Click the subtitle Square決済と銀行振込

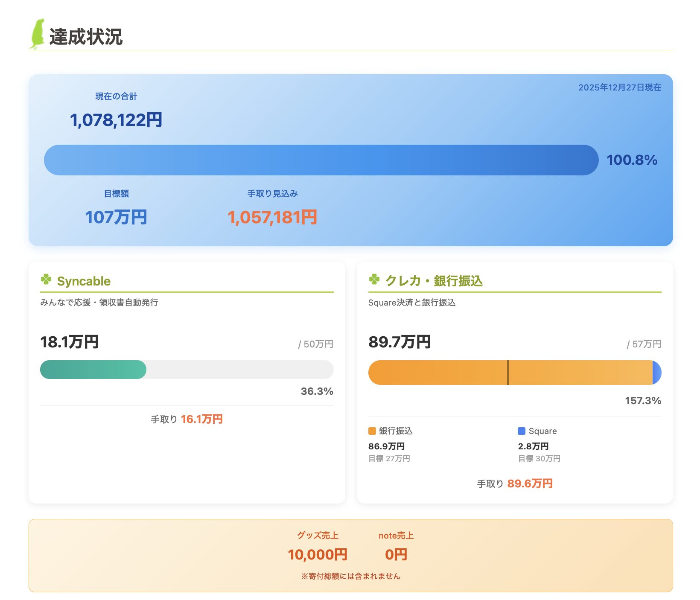(412, 303)
